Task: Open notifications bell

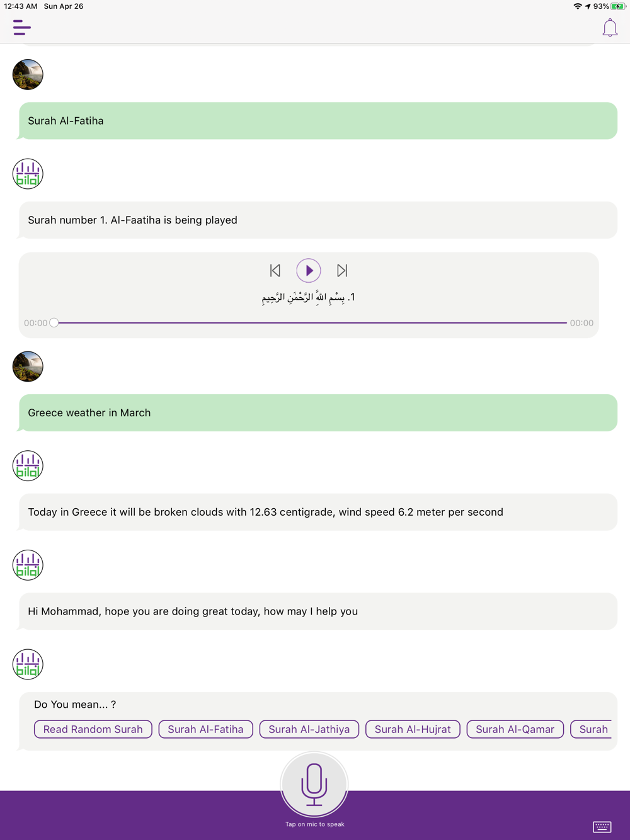Action: point(610,28)
